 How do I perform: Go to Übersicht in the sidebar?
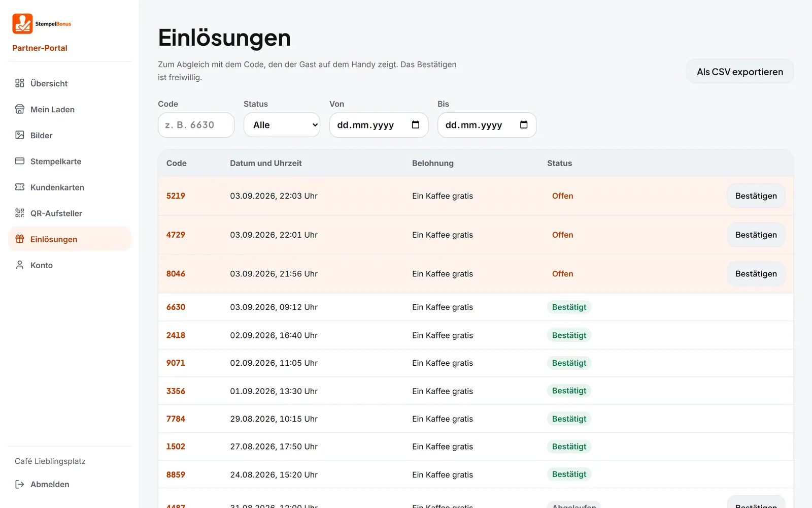tap(70, 83)
